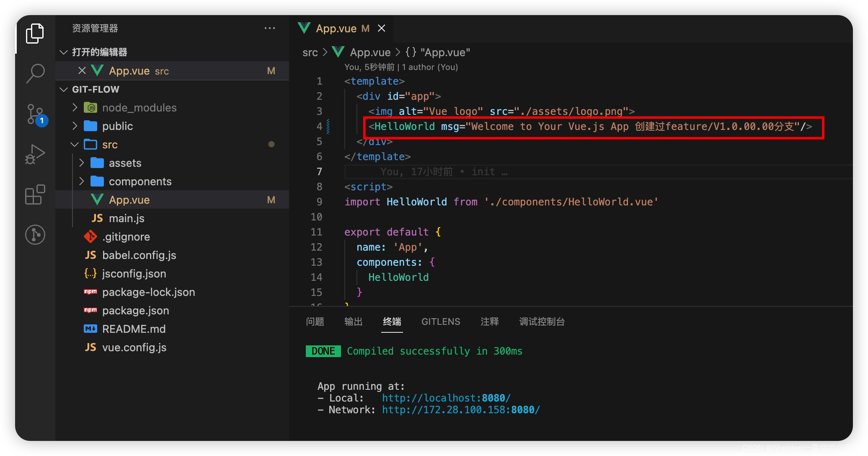The height and width of the screenshot is (456, 868).
Task: Click the markdown icon beside README.md
Action: click(90, 329)
